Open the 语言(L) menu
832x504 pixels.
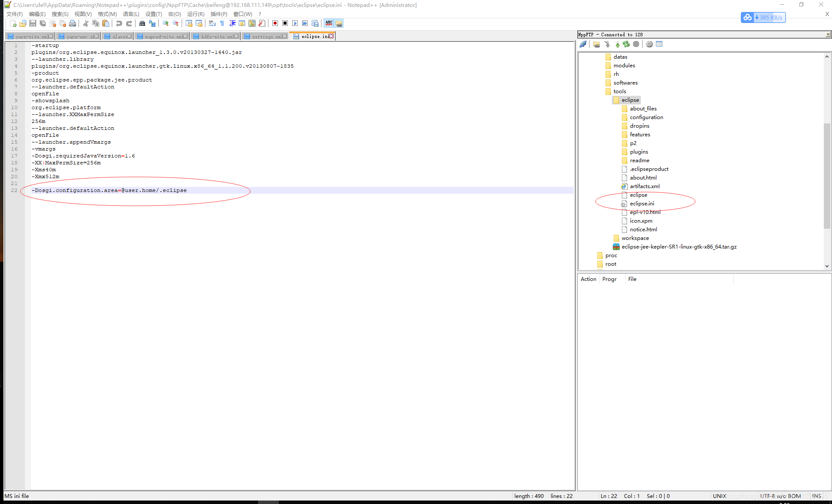131,14
